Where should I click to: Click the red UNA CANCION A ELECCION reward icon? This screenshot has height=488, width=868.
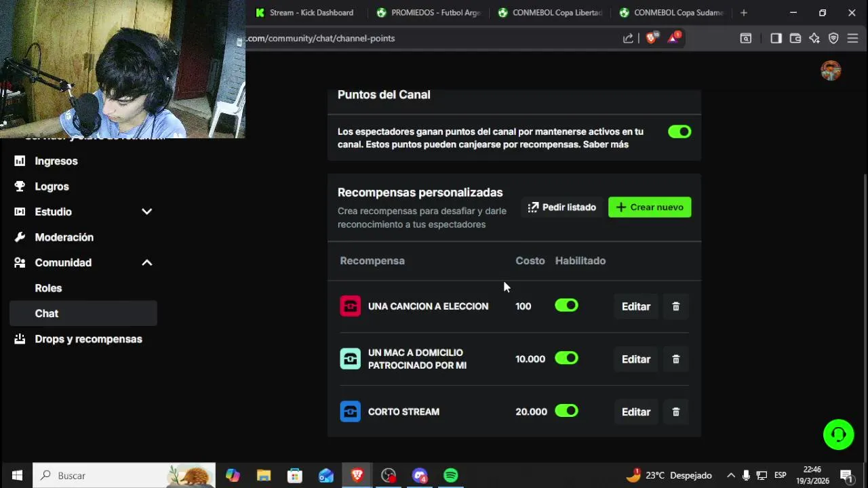coord(351,306)
